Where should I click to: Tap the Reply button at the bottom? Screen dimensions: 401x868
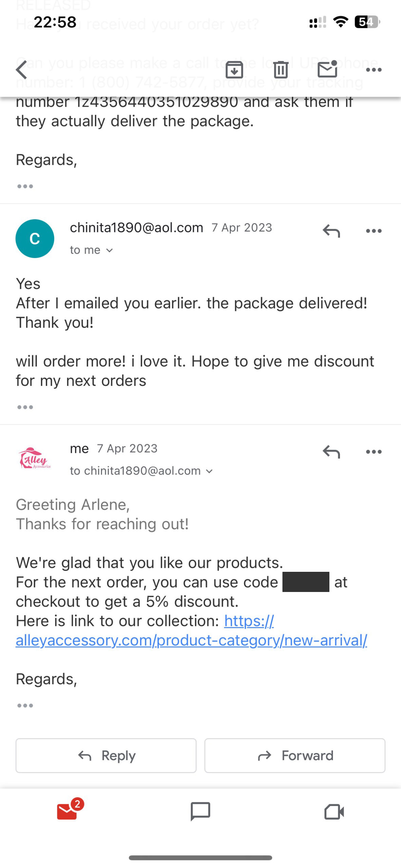pos(105,755)
